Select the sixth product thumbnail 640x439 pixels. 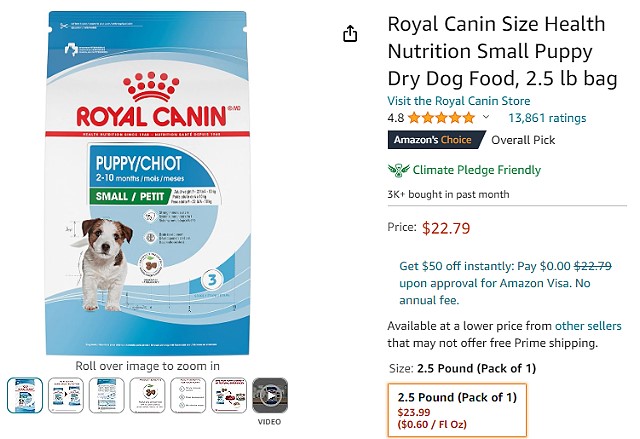point(229,395)
